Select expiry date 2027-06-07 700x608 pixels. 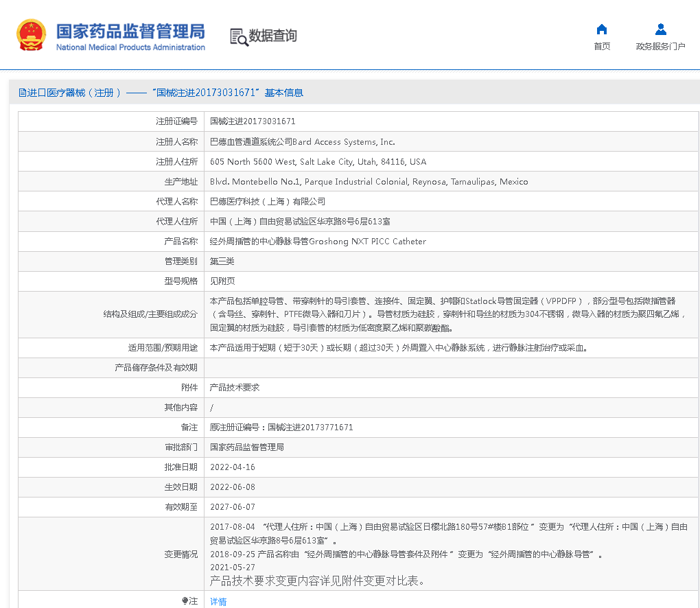233,507
